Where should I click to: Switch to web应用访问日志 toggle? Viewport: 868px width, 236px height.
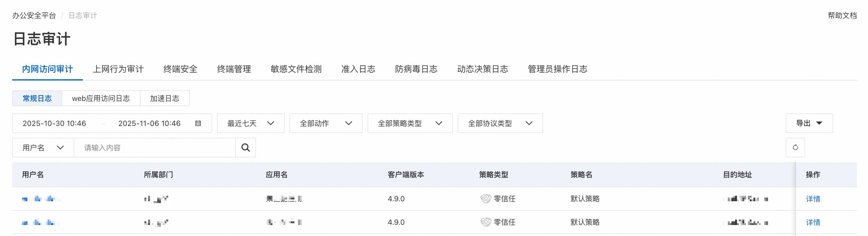(101, 98)
